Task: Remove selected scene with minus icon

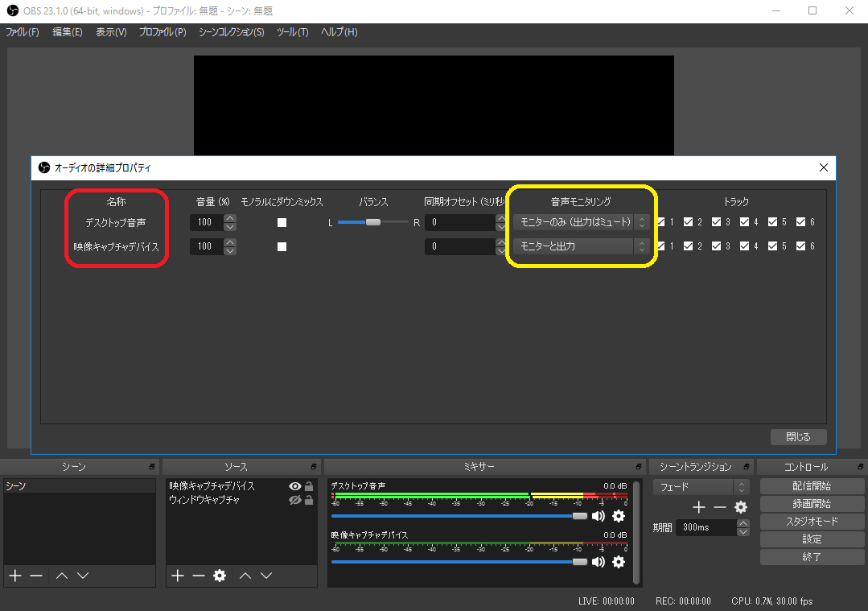Action: point(36,576)
